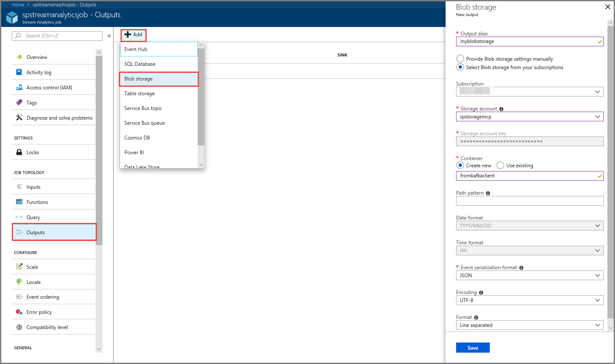Screen dimensions: 615x364
Task: Select 'Create new' container option
Action: (460, 165)
